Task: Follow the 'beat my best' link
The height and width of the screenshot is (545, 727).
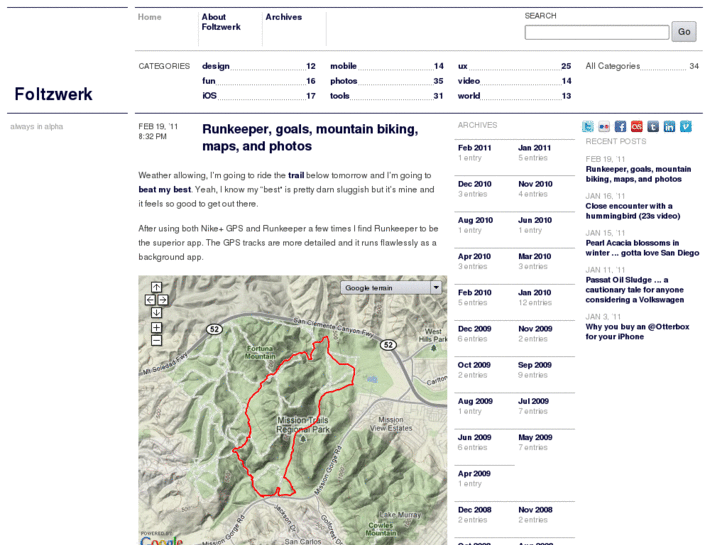Action: [x=165, y=189]
